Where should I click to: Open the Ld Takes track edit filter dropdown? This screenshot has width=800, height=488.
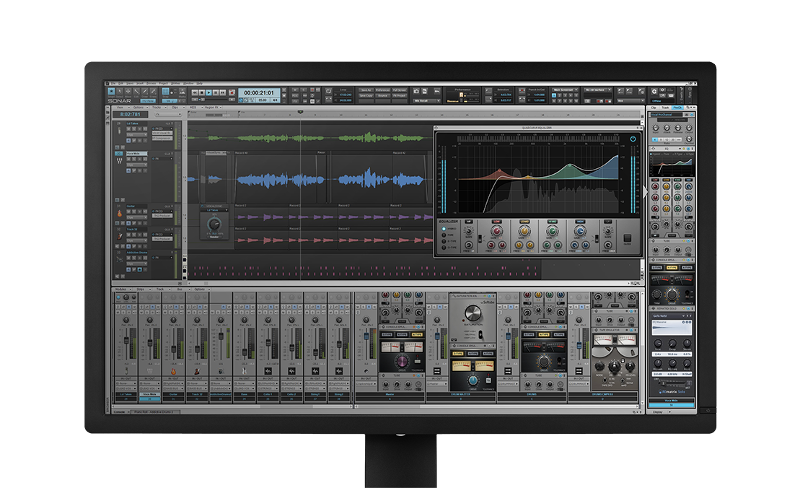(137, 135)
